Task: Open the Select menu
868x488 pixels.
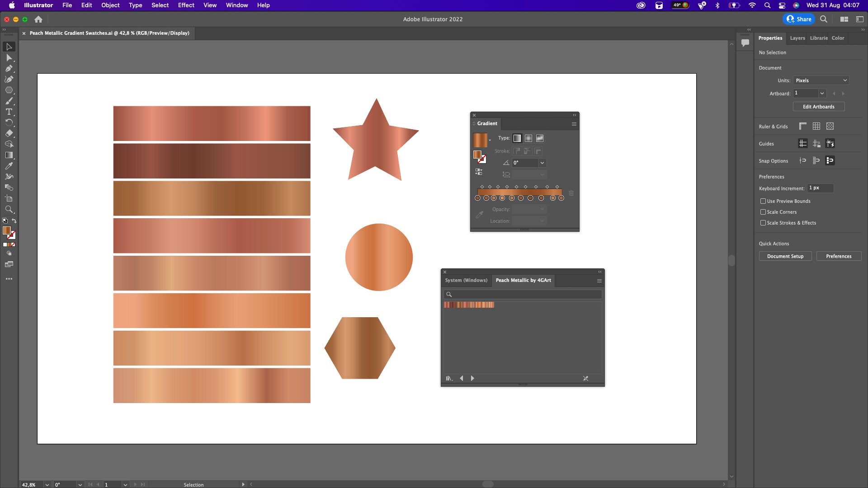Action: pyautogui.click(x=160, y=5)
